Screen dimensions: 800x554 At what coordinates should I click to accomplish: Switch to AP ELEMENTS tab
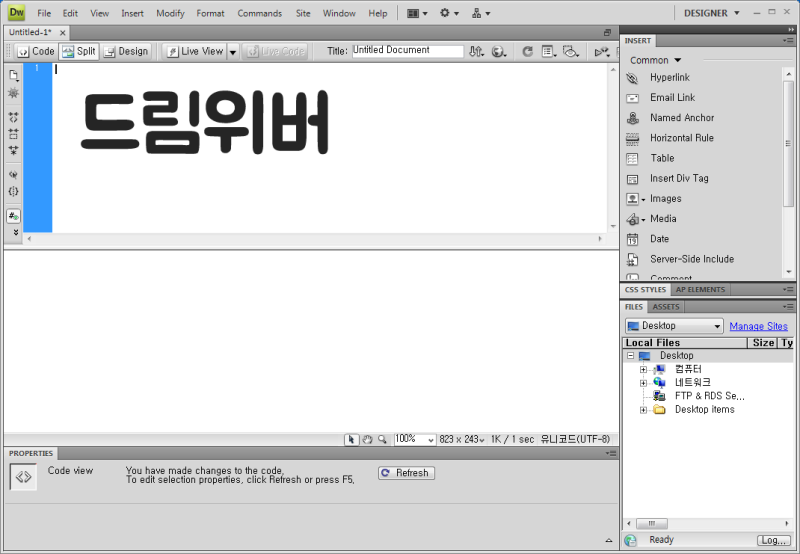coord(700,290)
